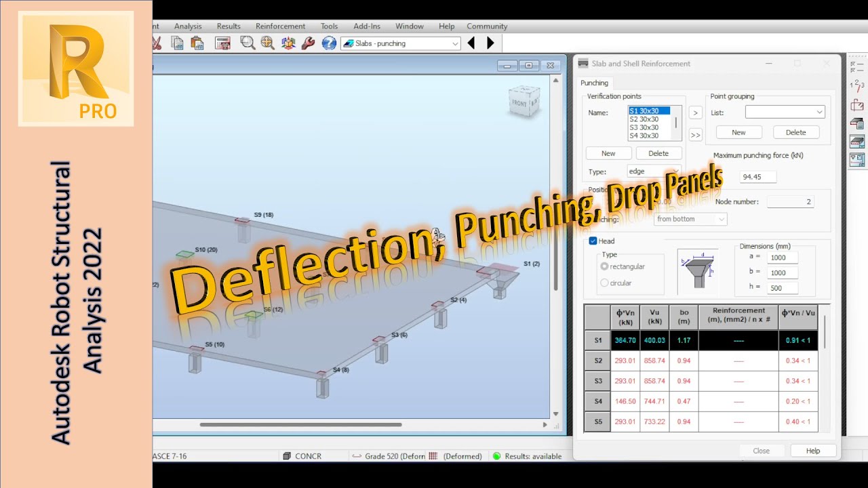Click the model view horizontal scrollbar
Screen dimensions: 868x488
pos(301,425)
